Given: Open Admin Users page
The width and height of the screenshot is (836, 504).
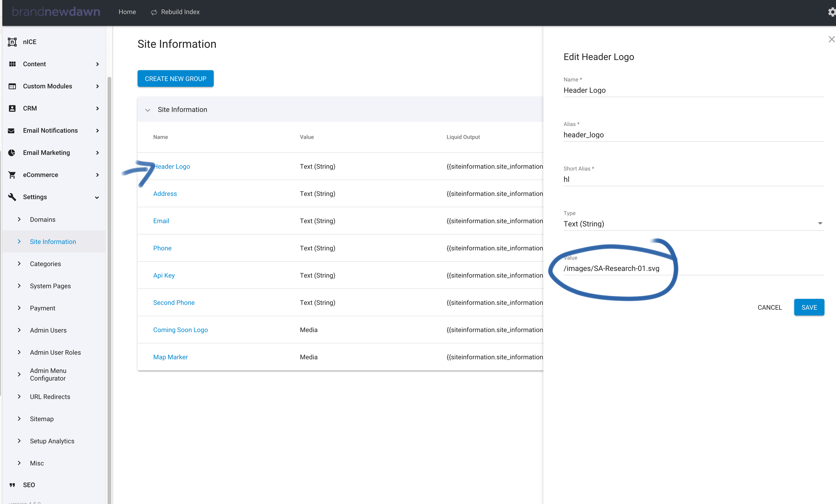Looking at the screenshot, I should coord(48,330).
